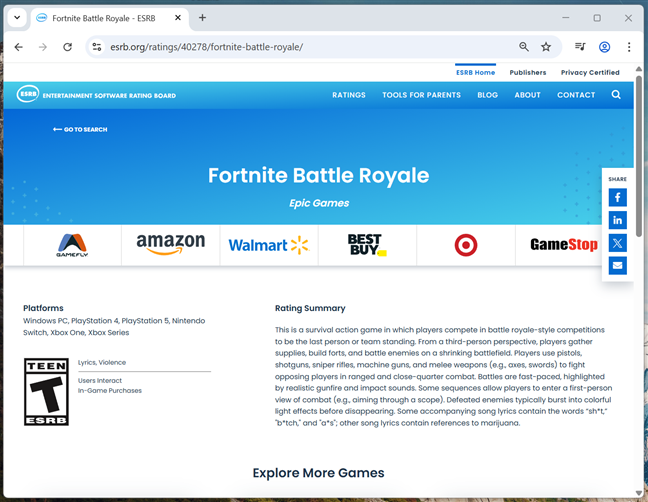Share the page on LinkedIn
Image resolution: width=648 pixels, height=502 pixels.
click(617, 220)
